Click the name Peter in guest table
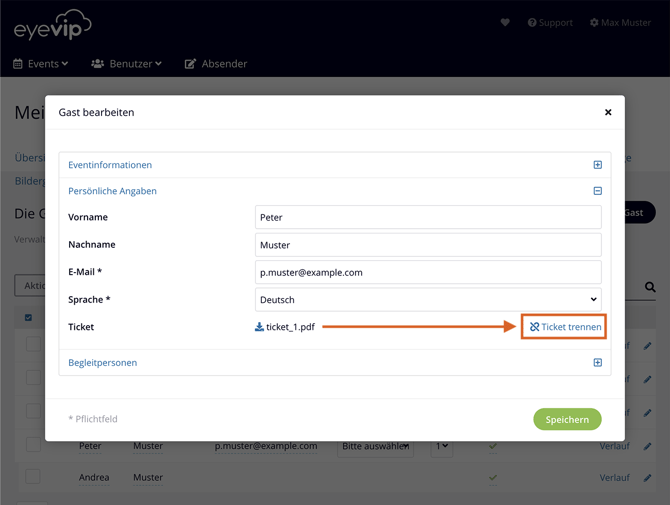Viewport: 670px width, 505px height. [x=90, y=446]
